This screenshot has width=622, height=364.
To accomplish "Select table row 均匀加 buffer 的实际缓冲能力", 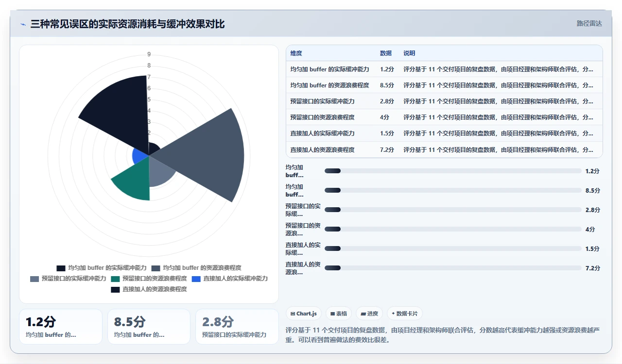I will click(444, 69).
